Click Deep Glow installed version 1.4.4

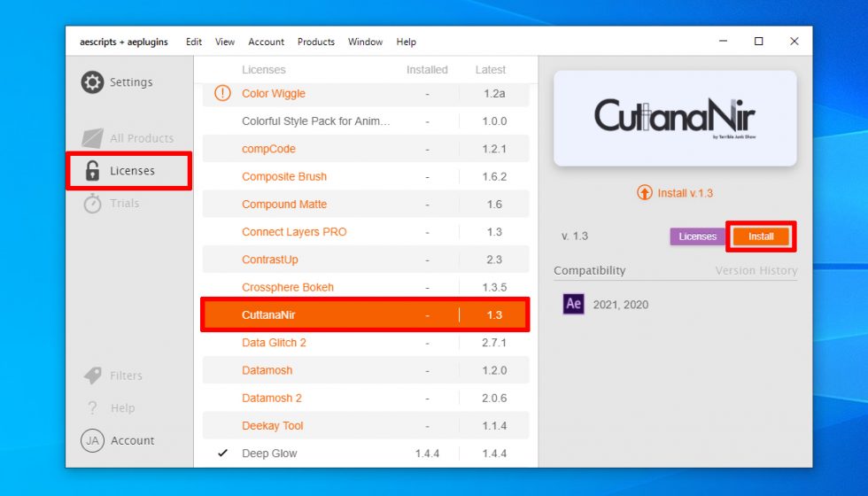[x=427, y=453]
